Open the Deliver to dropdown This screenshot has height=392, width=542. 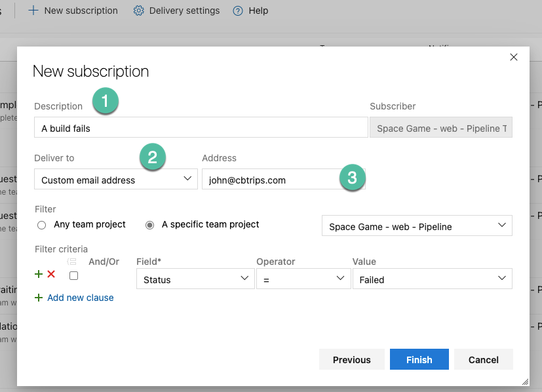(116, 179)
